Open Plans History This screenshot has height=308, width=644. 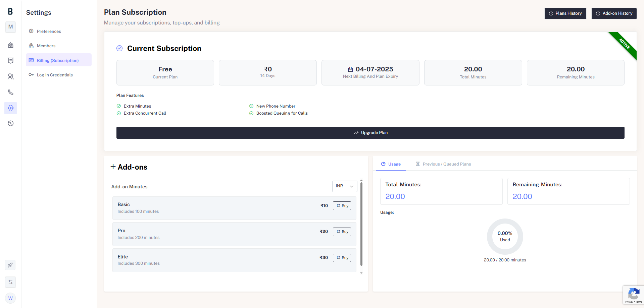coord(565,13)
